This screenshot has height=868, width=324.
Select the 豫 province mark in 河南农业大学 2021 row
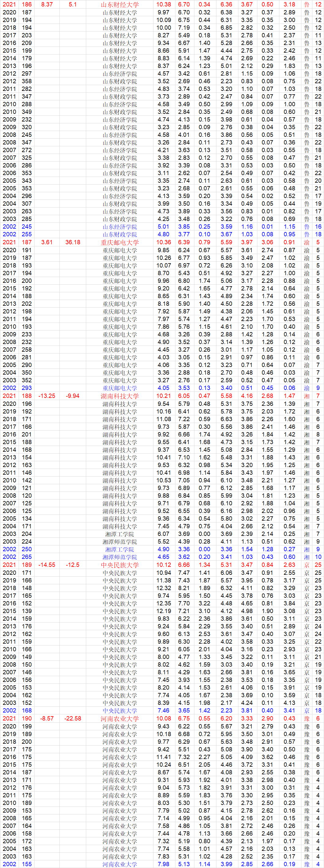click(x=307, y=719)
